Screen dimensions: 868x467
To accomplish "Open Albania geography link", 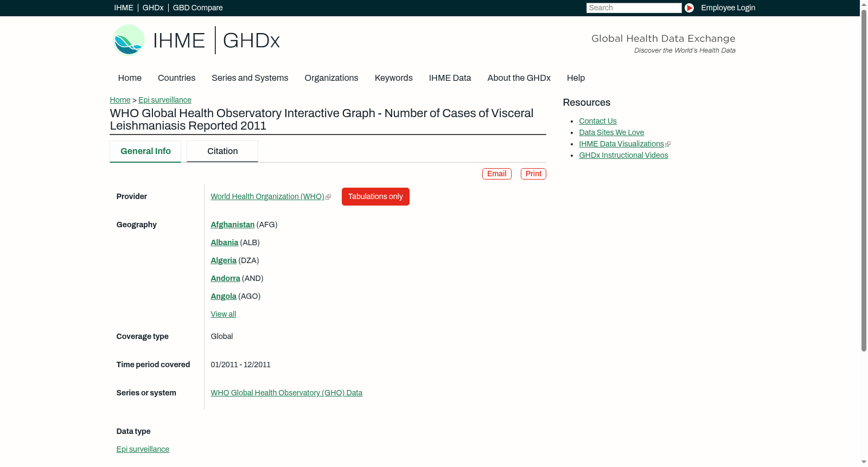I will click(224, 242).
